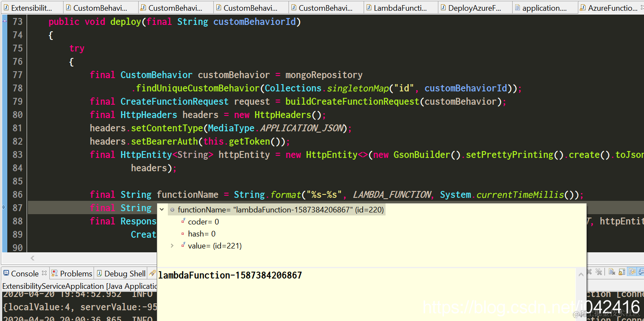Click the LAMBDA_FUNCTION constant

(392, 194)
